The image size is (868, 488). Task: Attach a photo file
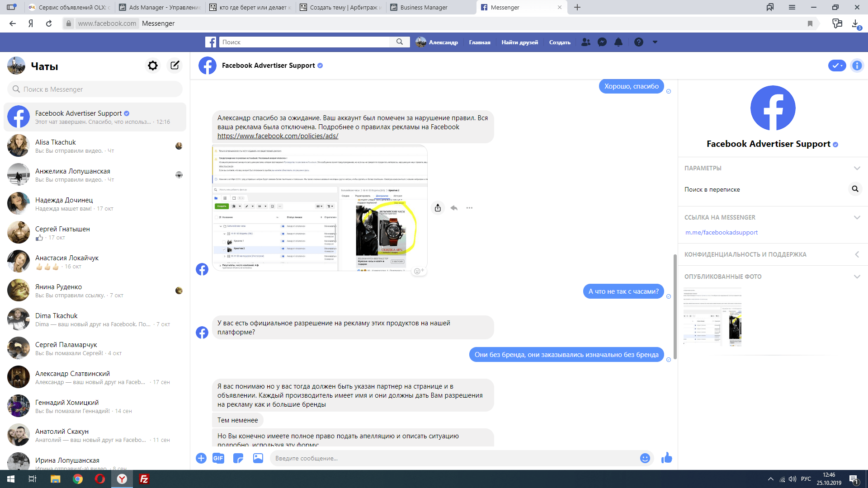(x=258, y=458)
